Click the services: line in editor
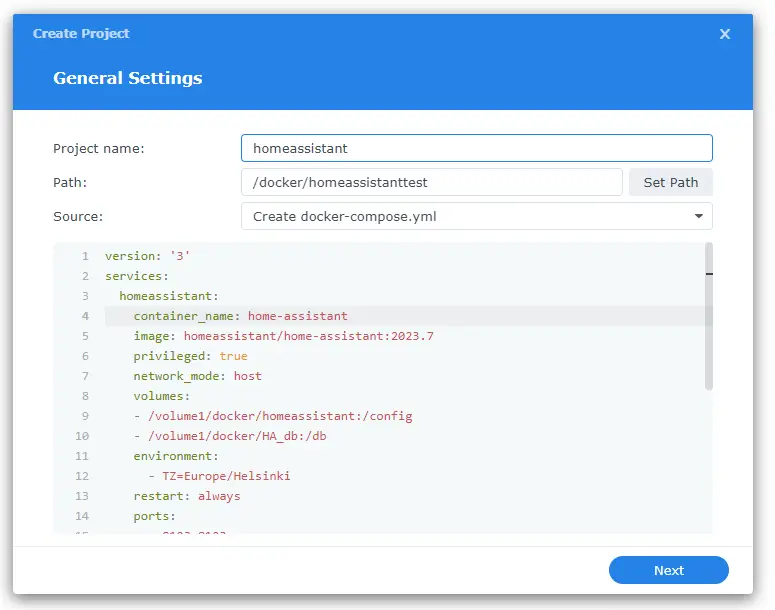775x610 pixels. pyautogui.click(x=136, y=276)
